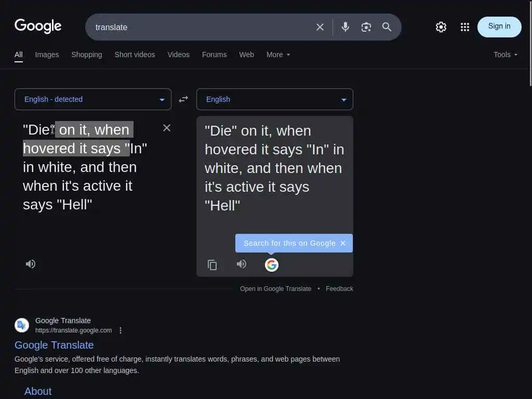Image resolution: width=532 pixels, height=399 pixels.
Task: Swap source and target languages
Action: [x=183, y=99]
